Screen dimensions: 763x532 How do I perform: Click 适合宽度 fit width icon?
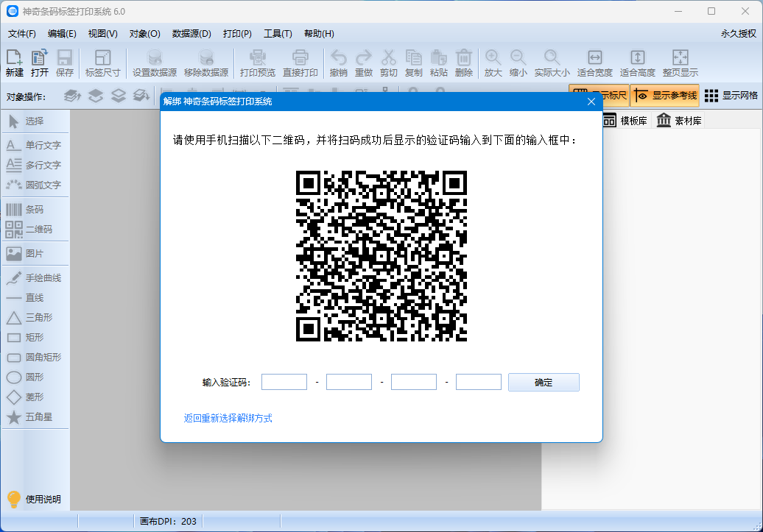[594, 63]
